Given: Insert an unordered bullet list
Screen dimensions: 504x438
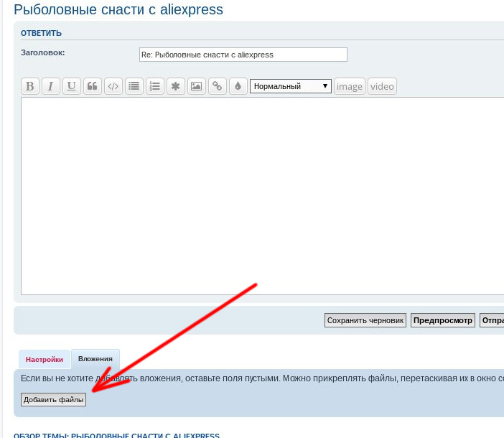Looking at the screenshot, I should pos(134,86).
